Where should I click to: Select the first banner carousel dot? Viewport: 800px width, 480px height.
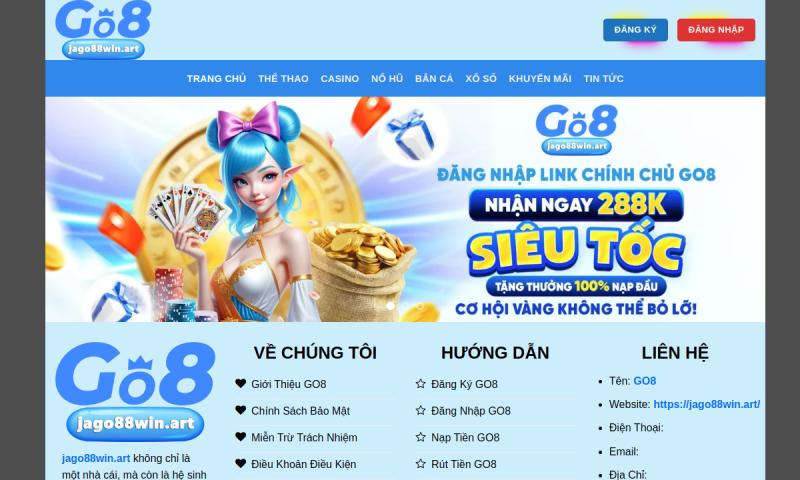[x=391, y=306]
